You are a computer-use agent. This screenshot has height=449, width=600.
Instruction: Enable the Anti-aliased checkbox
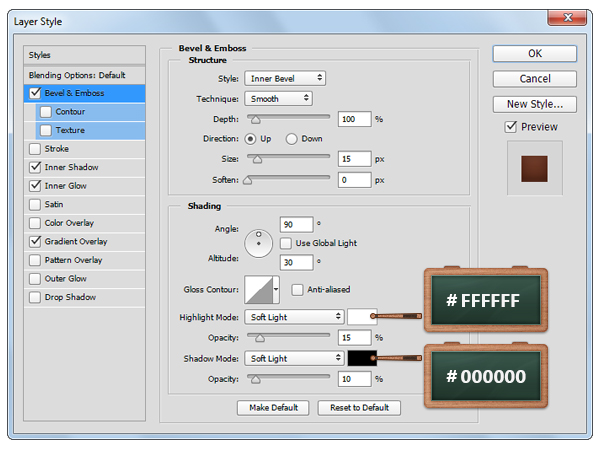(x=297, y=290)
